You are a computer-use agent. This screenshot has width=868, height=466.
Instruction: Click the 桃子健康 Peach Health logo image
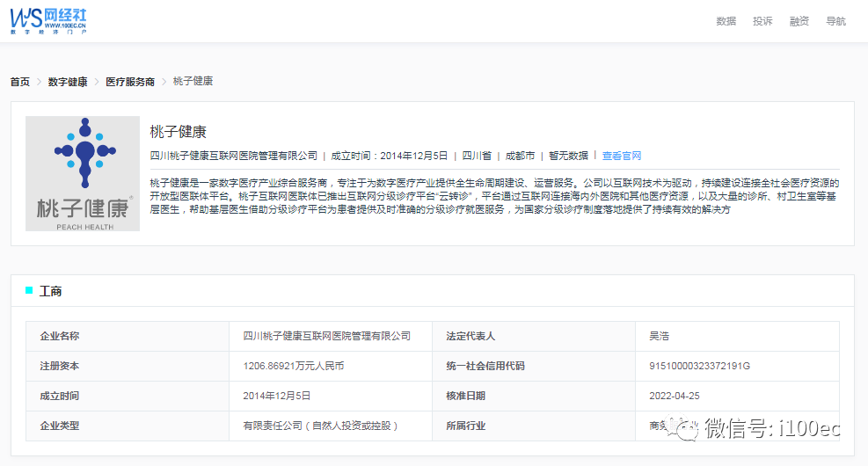pos(83,174)
